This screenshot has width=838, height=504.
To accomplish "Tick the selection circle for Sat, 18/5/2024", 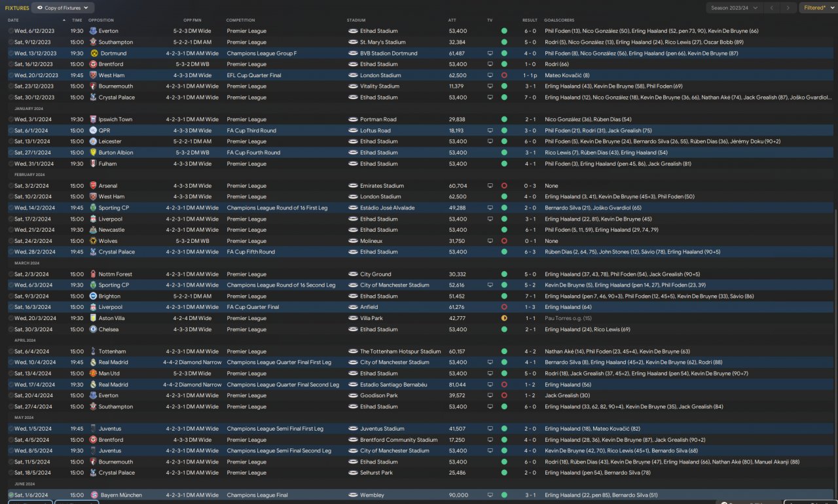I will (x=10, y=473).
